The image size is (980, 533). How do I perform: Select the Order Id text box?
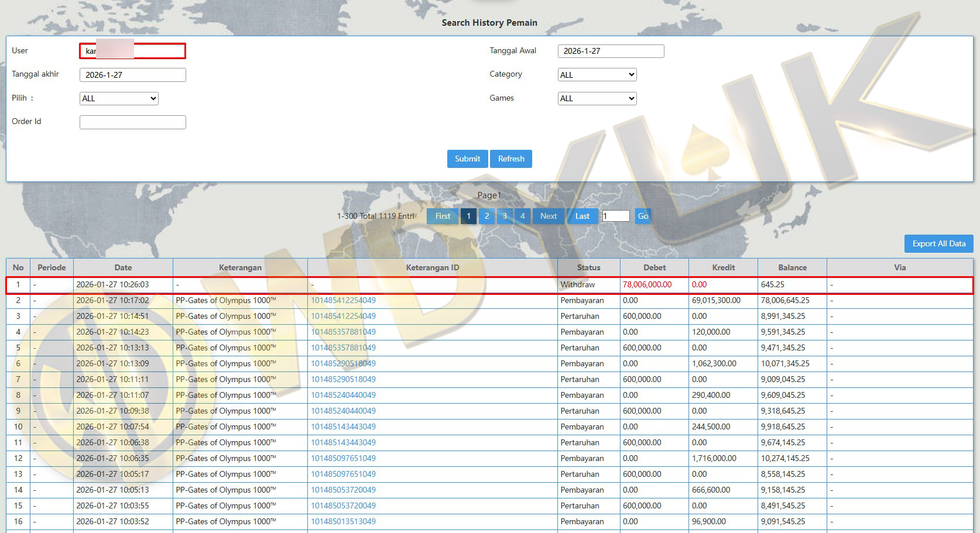pos(132,122)
